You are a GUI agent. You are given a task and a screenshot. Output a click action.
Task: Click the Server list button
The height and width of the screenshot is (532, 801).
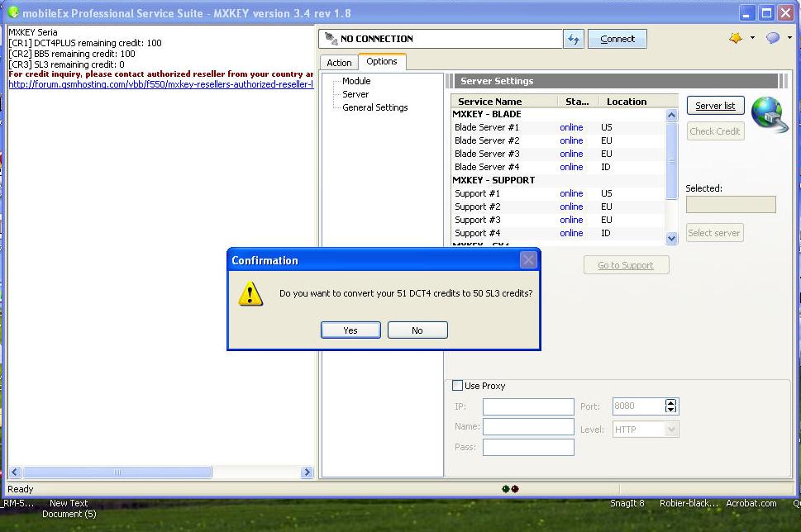[715, 106]
